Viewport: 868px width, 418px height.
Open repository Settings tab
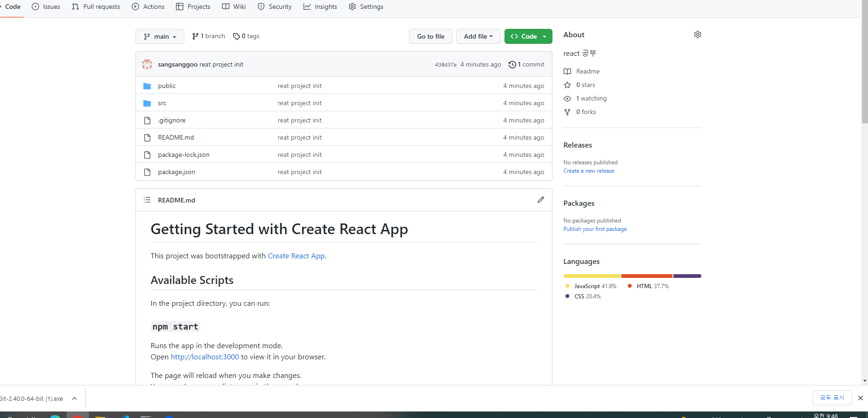click(366, 7)
